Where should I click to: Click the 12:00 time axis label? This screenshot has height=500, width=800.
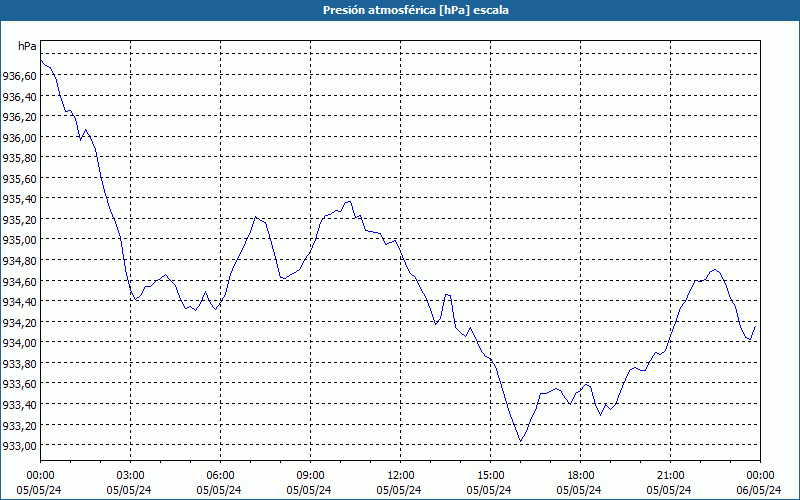click(401, 475)
